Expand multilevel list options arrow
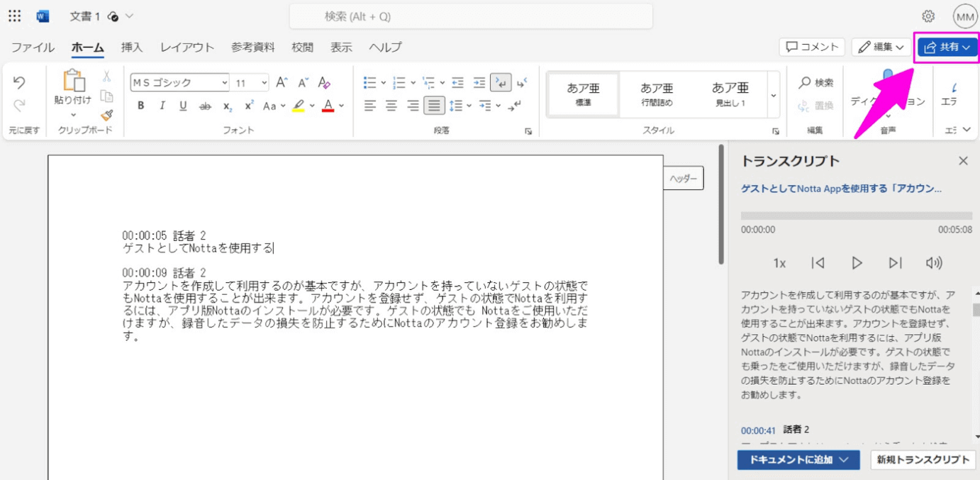The width and height of the screenshot is (980, 480). coord(442,83)
